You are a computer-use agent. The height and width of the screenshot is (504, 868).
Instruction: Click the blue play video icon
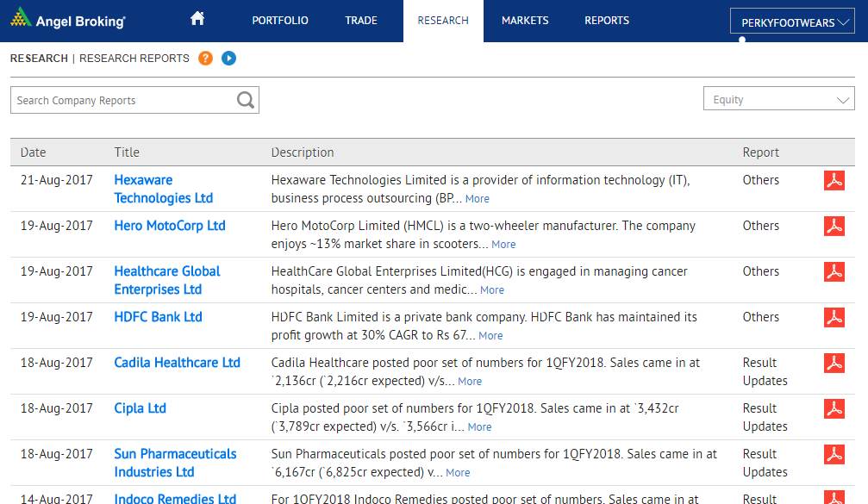tap(228, 59)
